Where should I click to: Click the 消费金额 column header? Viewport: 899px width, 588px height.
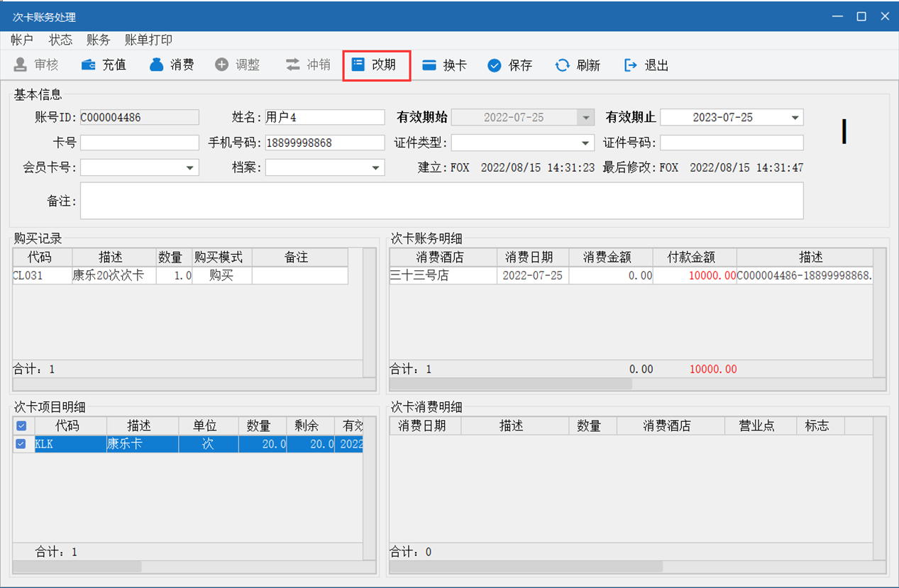[x=611, y=257]
